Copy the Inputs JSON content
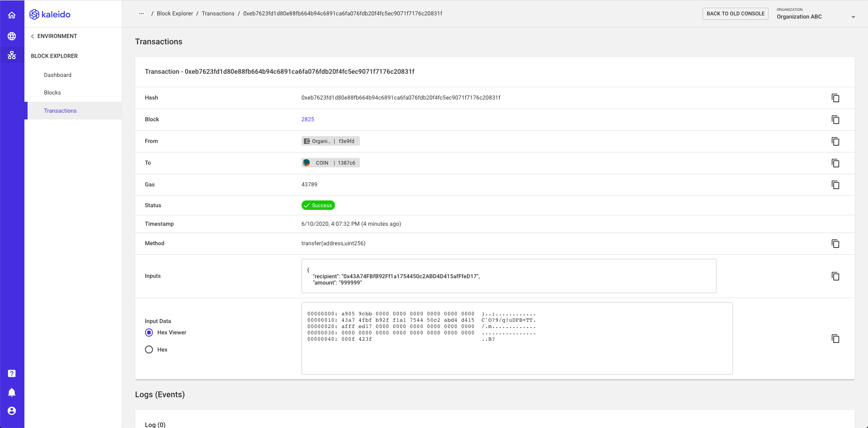Image resolution: width=868 pixels, height=428 pixels. [835, 276]
